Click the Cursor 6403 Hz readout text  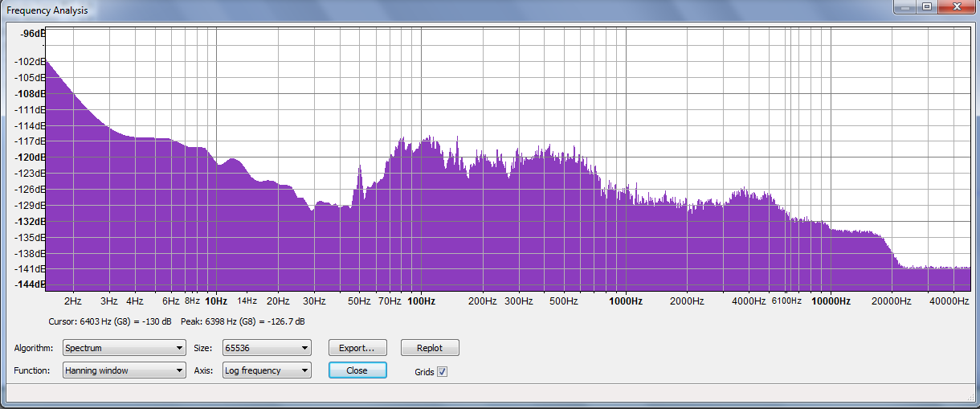click(111, 321)
